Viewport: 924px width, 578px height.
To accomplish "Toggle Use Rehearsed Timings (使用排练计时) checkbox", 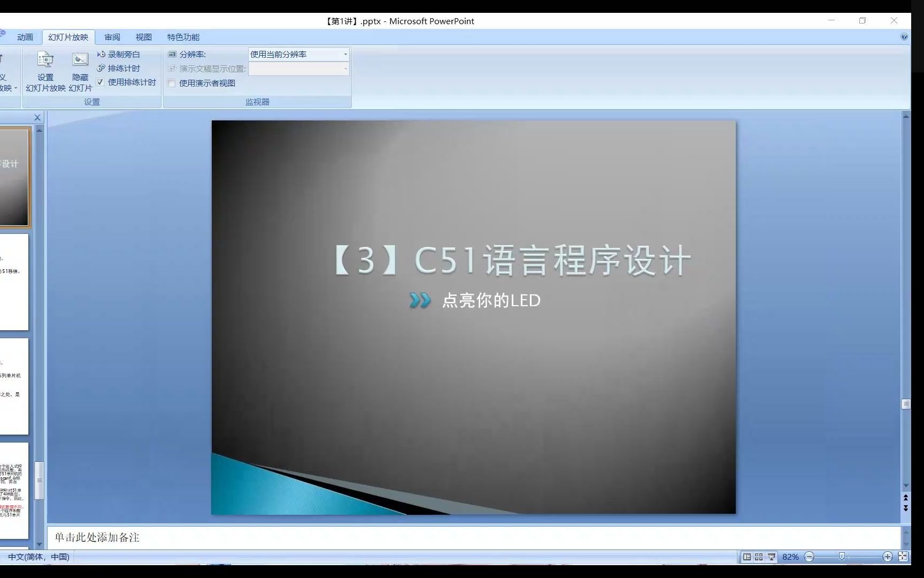I will 100,82.
